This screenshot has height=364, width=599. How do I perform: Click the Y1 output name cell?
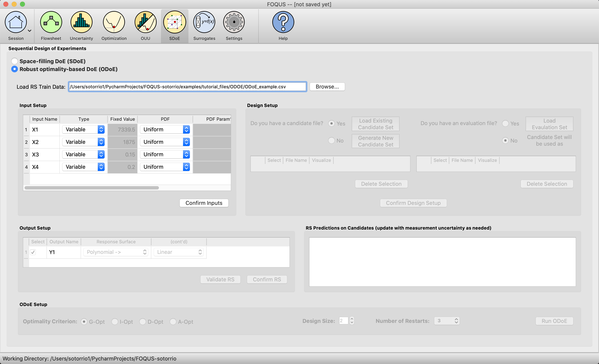coord(64,252)
